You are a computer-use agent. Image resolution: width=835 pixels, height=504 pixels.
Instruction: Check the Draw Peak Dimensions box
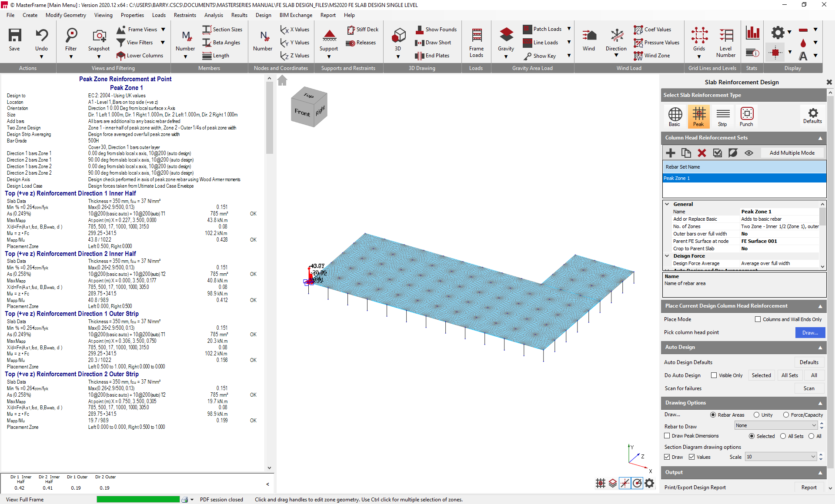(x=667, y=436)
